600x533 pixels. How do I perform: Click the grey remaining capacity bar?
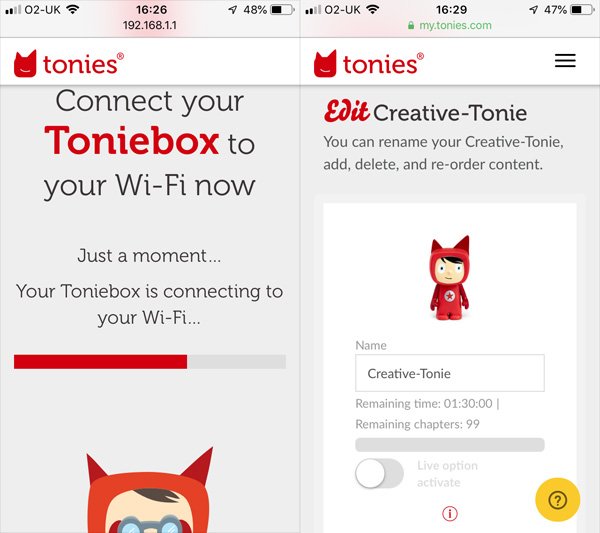tap(450, 445)
